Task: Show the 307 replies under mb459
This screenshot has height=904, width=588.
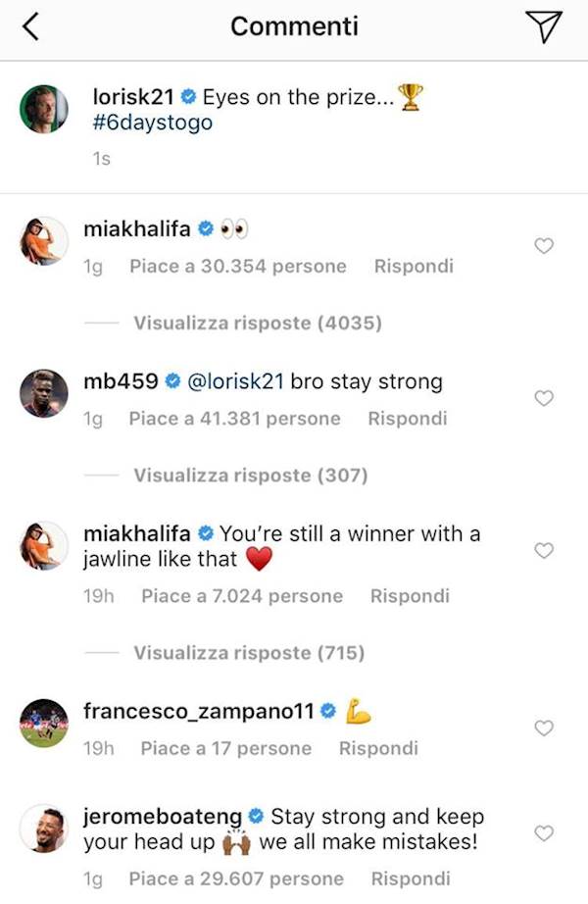Action: tap(251, 476)
